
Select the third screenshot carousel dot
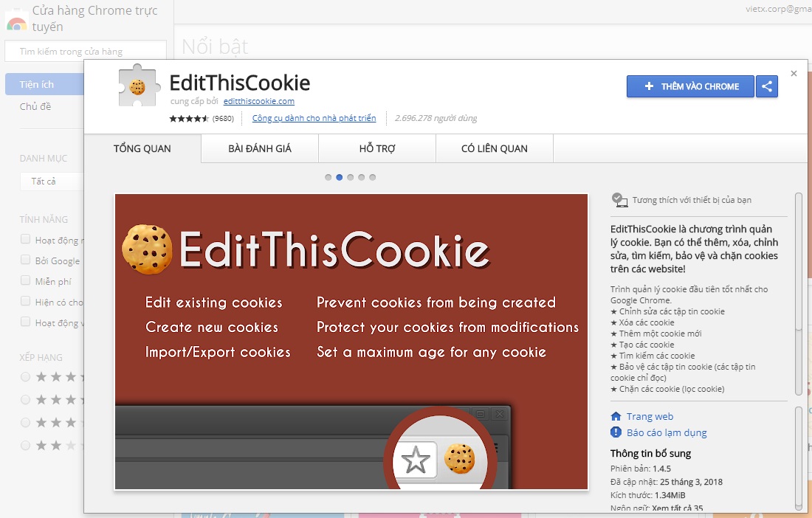(x=351, y=178)
